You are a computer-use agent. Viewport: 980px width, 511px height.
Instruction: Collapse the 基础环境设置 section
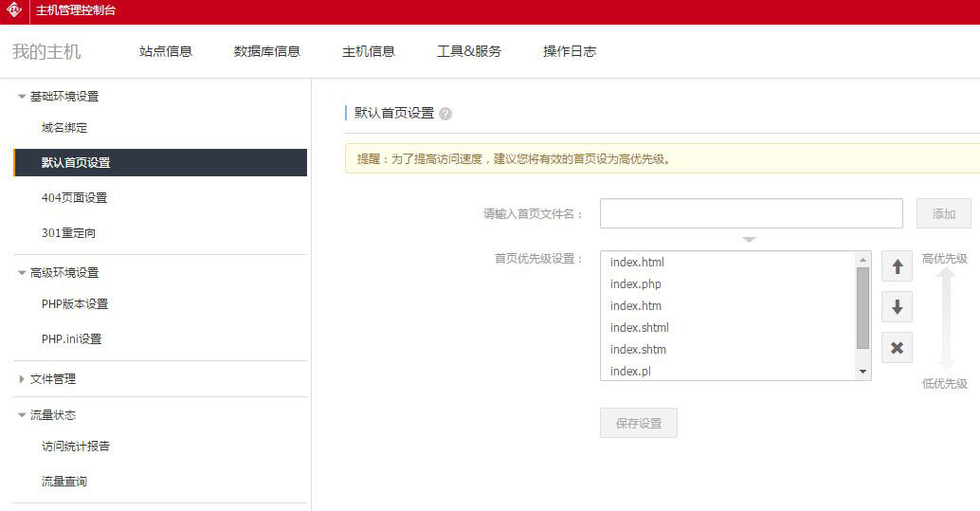[22, 97]
